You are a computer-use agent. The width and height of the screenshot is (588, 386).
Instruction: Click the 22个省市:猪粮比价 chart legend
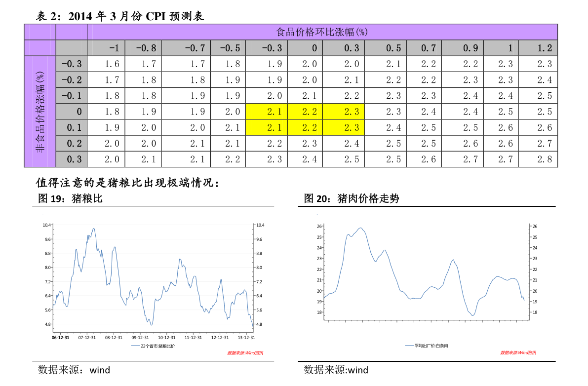(154, 346)
